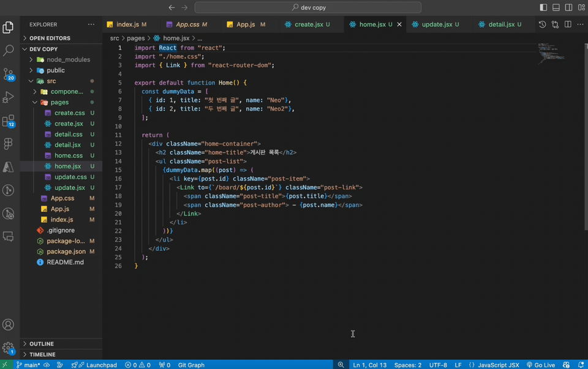Open the Customize Layout icon in the title bar

pyautogui.click(x=581, y=7)
